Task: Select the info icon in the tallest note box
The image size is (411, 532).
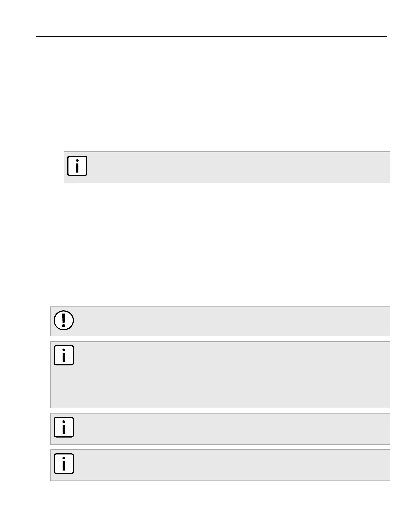Action: pyautogui.click(x=64, y=355)
